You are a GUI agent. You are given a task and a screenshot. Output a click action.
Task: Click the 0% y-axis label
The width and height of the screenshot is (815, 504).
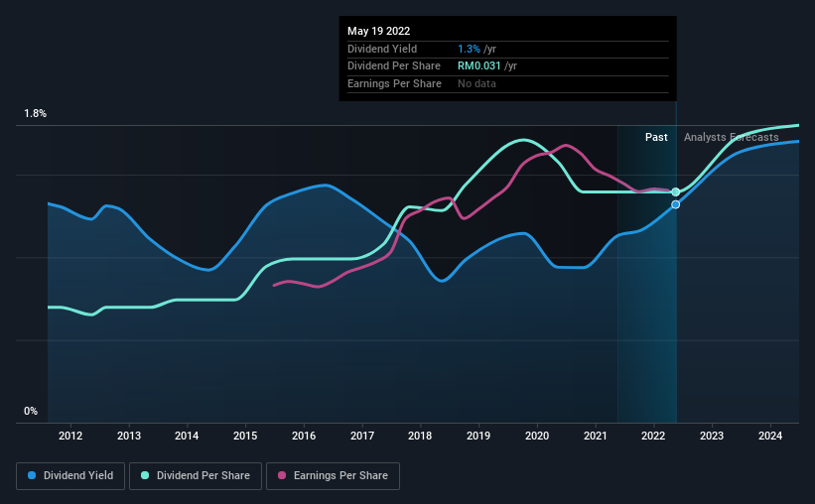(x=31, y=411)
